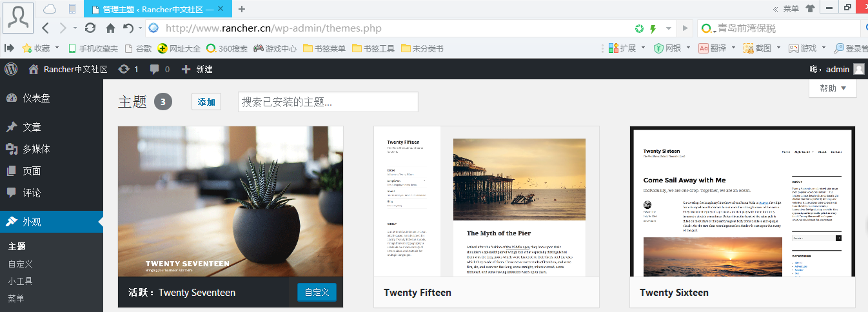This screenshot has width=868, height=312.
Task: Reload the page with the refresh icon
Action: pyautogui.click(x=90, y=28)
